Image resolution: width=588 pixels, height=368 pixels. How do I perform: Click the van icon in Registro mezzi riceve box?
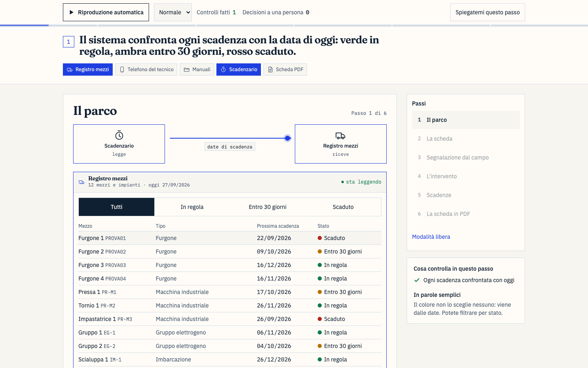click(x=341, y=136)
